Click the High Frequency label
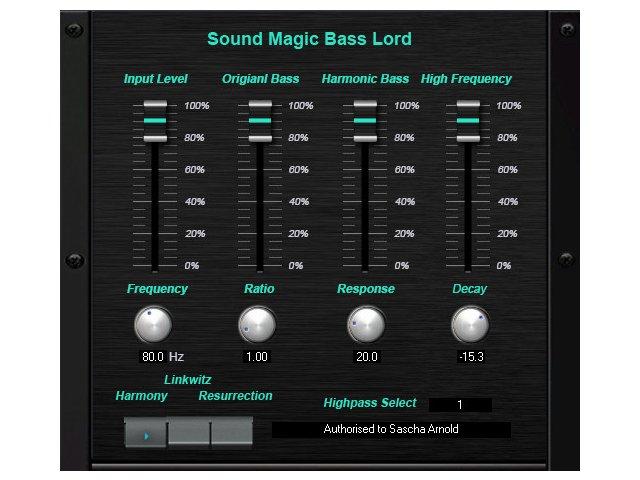 (466, 79)
